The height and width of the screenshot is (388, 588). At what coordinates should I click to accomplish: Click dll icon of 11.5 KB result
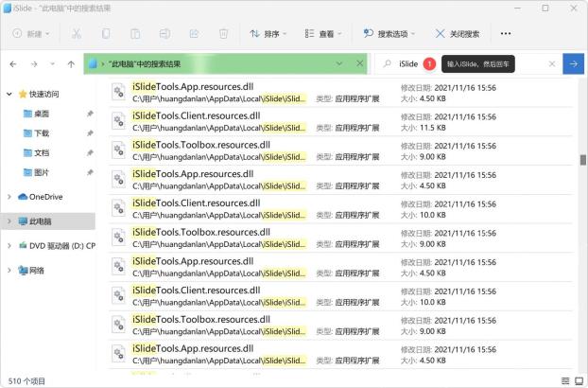(x=119, y=121)
